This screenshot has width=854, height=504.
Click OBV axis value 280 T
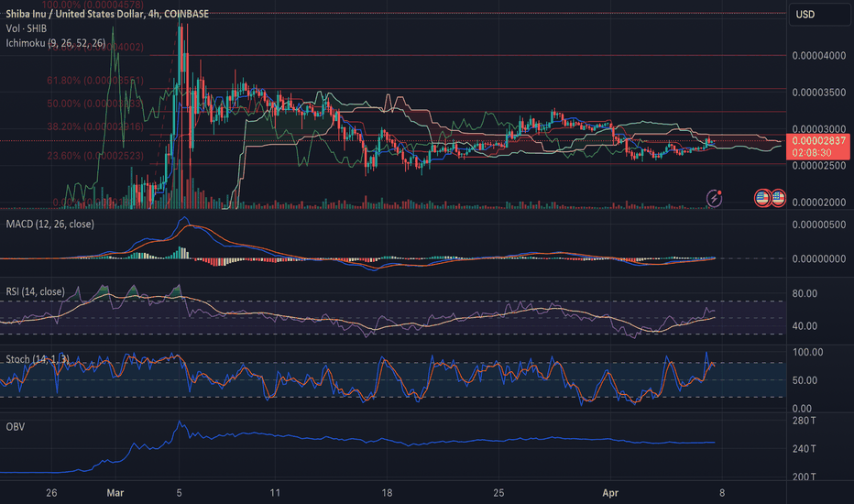(804, 421)
